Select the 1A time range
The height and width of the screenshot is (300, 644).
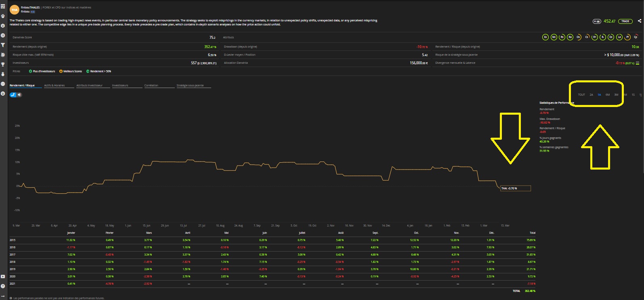point(600,95)
